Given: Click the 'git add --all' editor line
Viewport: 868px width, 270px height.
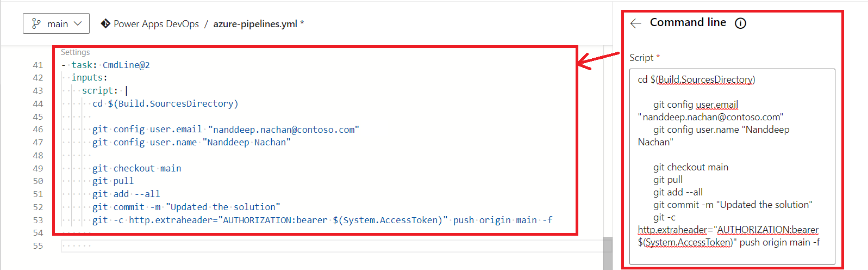Looking at the screenshot, I should [x=126, y=194].
